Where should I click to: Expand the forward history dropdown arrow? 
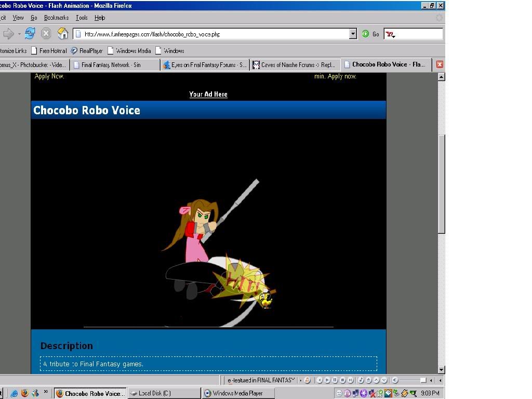click(19, 34)
